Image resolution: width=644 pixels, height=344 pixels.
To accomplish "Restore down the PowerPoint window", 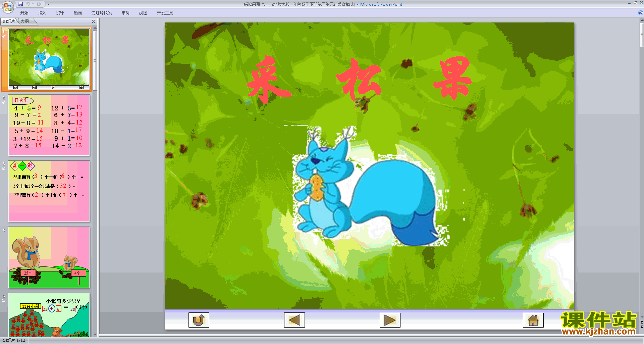I will 635,3.
